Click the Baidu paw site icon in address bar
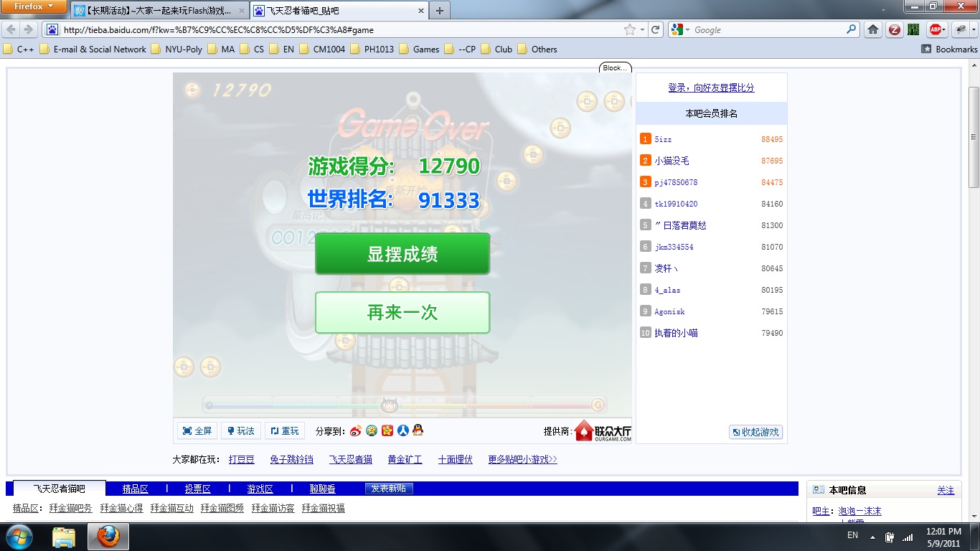 (52, 29)
